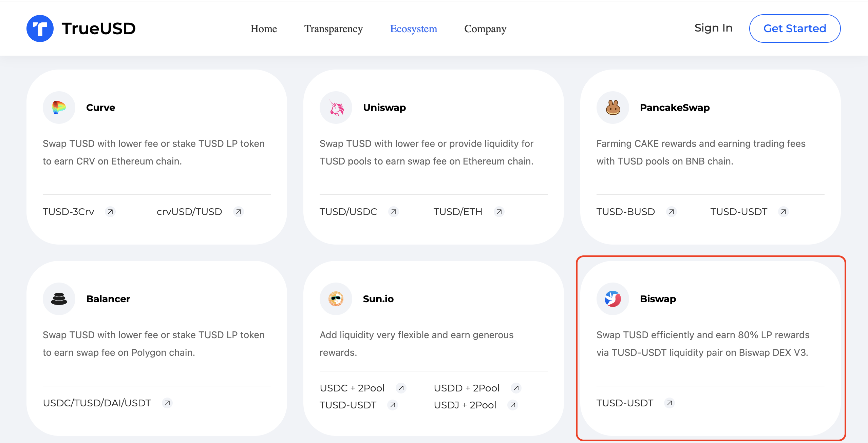
Task: Click the Sign In link
Action: point(713,28)
